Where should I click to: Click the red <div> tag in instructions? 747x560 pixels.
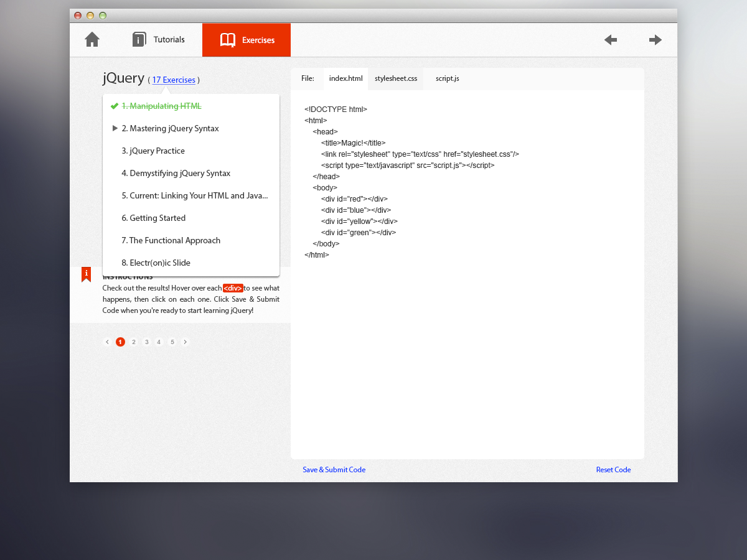(x=233, y=288)
